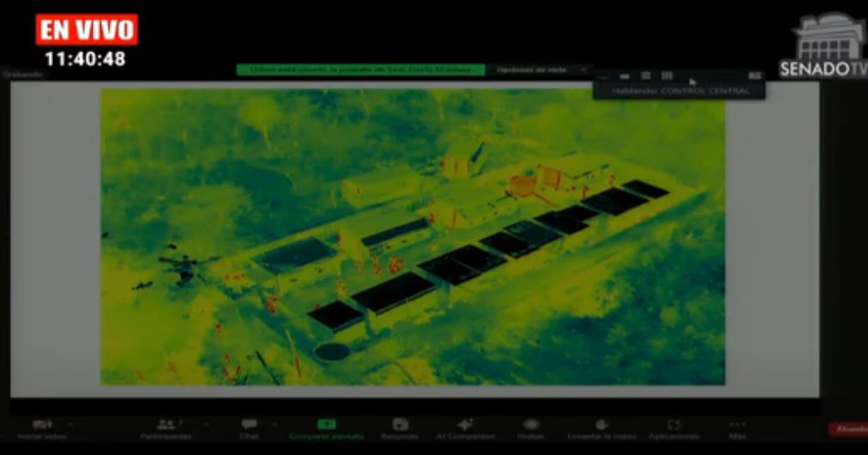Switch floating panel to single speaker view
Image resolution: width=868 pixels, height=455 pixels.
click(x=625, y=76)
